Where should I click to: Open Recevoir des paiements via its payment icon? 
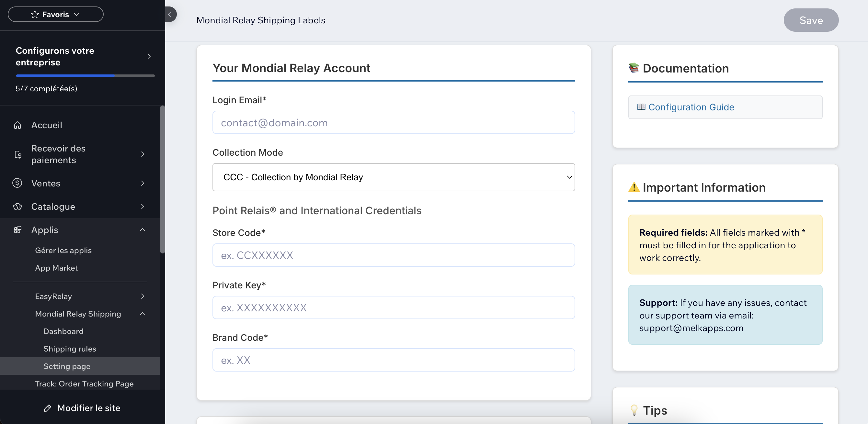point(17,154)
